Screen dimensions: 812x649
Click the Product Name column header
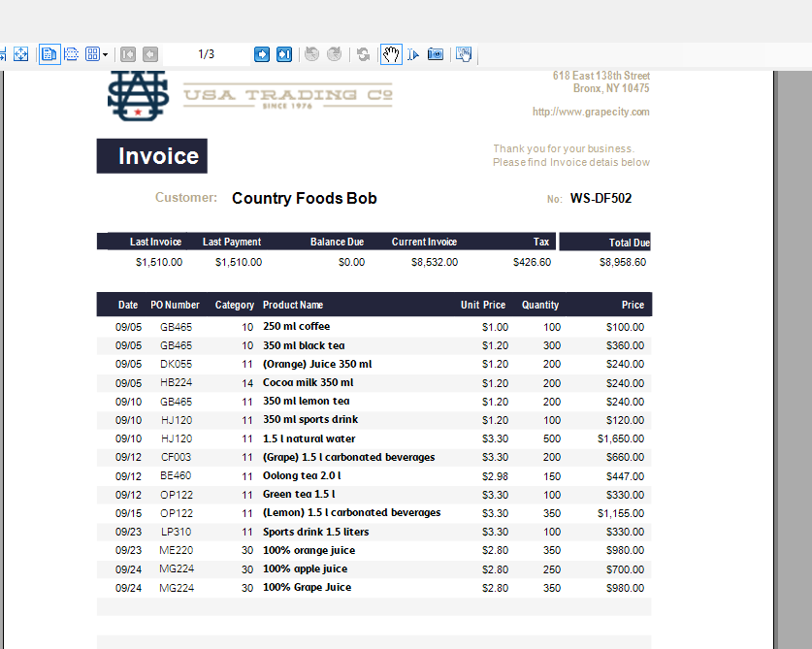click(293, 305)
